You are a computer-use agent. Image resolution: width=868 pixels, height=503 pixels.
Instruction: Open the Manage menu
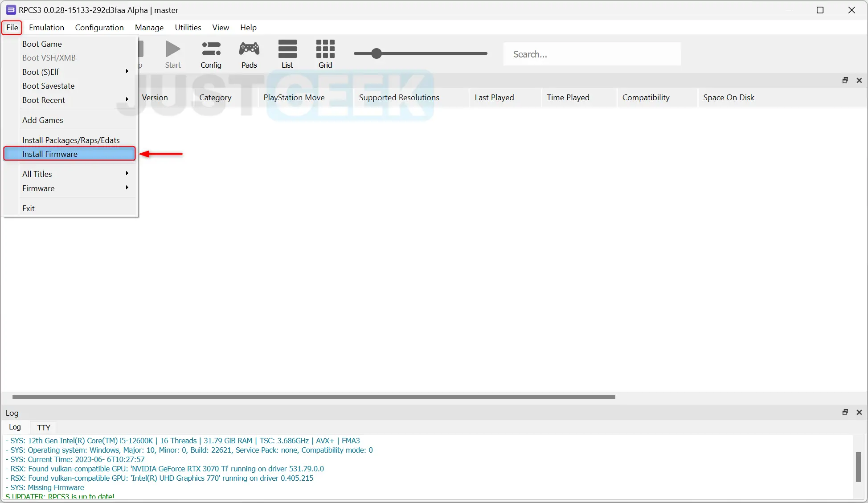pos(149,28)
